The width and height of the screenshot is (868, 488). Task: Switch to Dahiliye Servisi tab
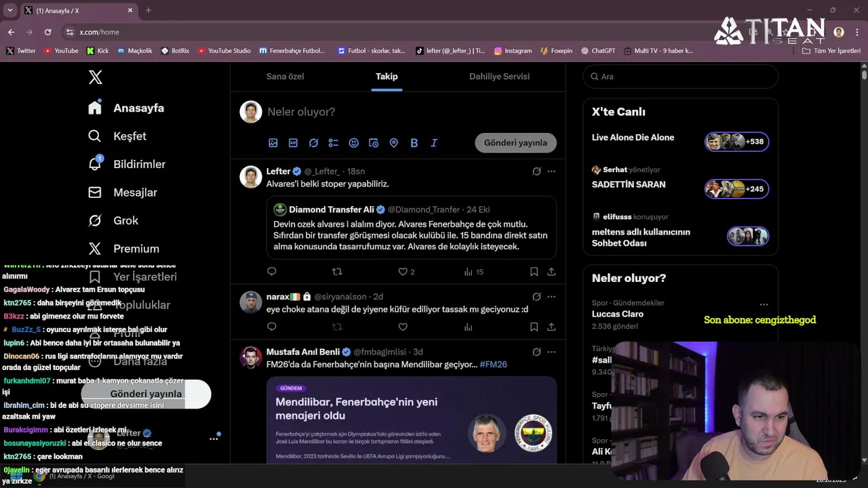499,77
